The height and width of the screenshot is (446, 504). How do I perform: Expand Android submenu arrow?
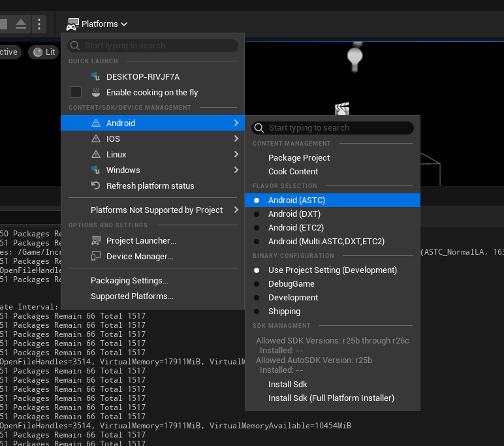pos(236,123)
